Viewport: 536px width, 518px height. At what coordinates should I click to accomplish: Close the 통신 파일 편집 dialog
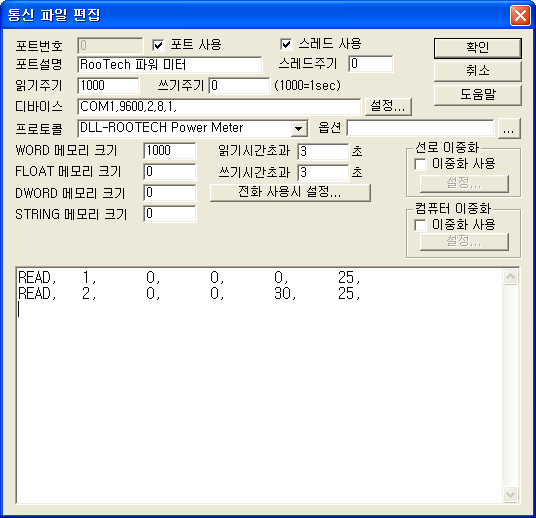(x=520, y=15)
